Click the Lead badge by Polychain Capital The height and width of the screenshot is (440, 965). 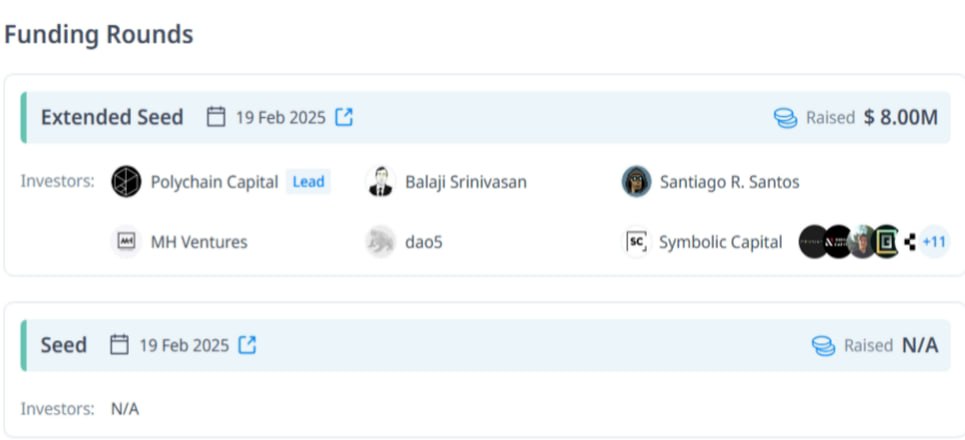(x=308, y=182)
